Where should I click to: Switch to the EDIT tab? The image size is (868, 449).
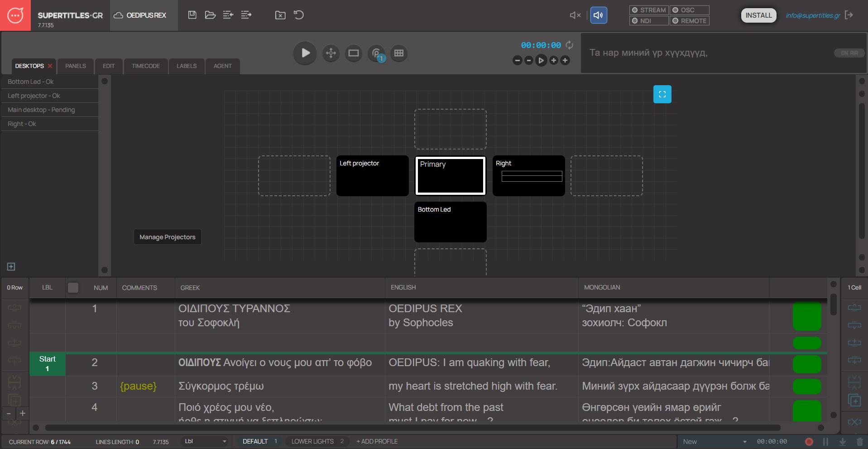click(x=109, y=66)
